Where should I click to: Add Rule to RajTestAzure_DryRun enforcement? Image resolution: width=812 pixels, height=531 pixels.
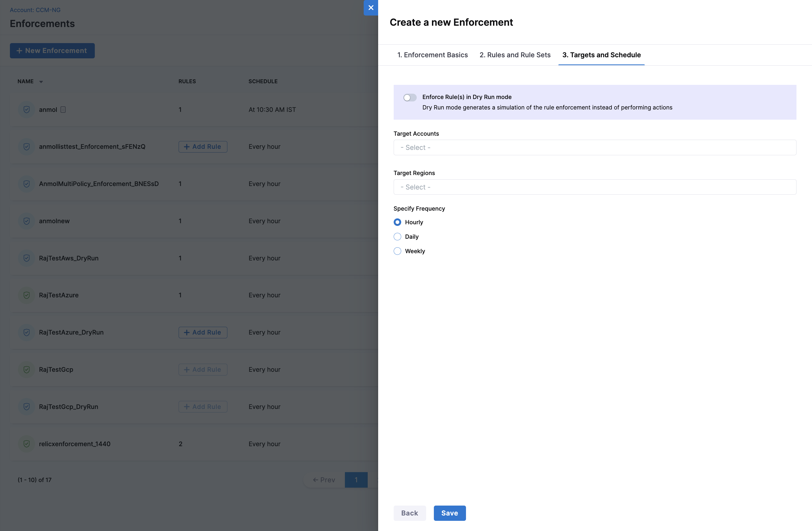[x=203, y=332]
